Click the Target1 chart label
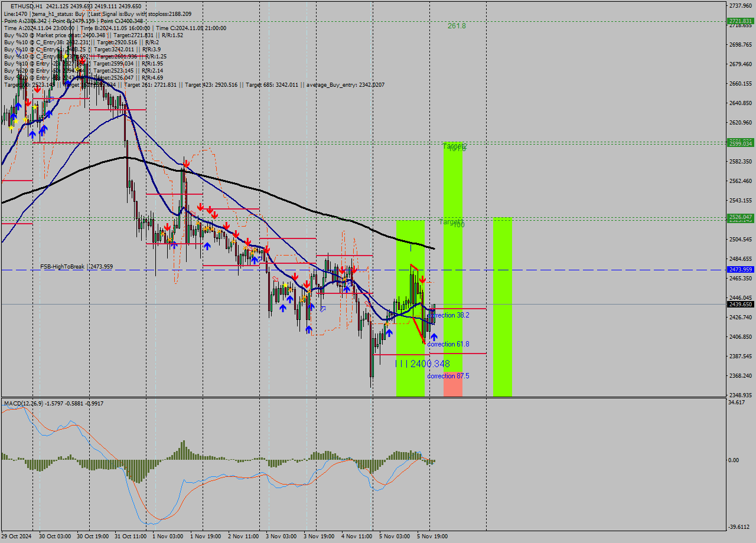 click(x=450, y=222)
